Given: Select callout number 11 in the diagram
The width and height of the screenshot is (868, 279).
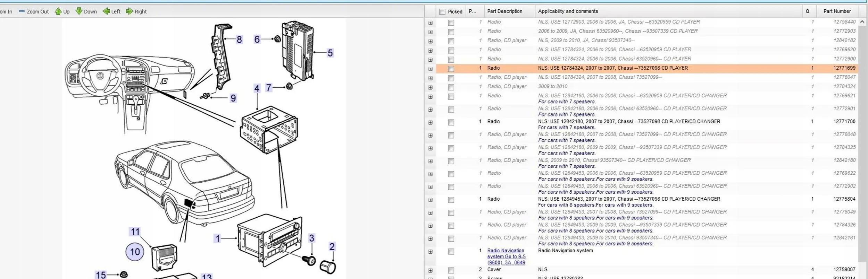Looking at the screenshot, I should click(x=135, y=232).
